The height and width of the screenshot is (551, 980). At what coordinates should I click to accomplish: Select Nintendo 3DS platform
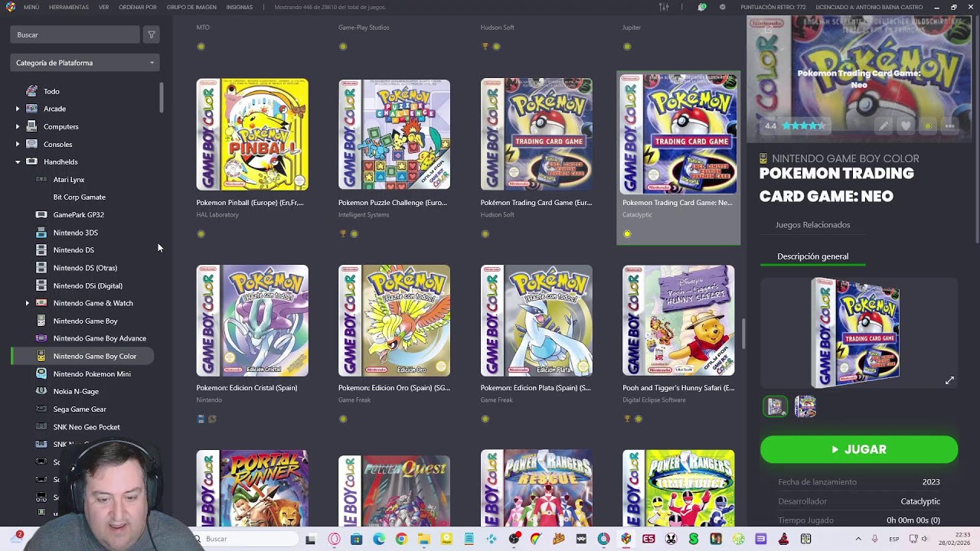76,233
